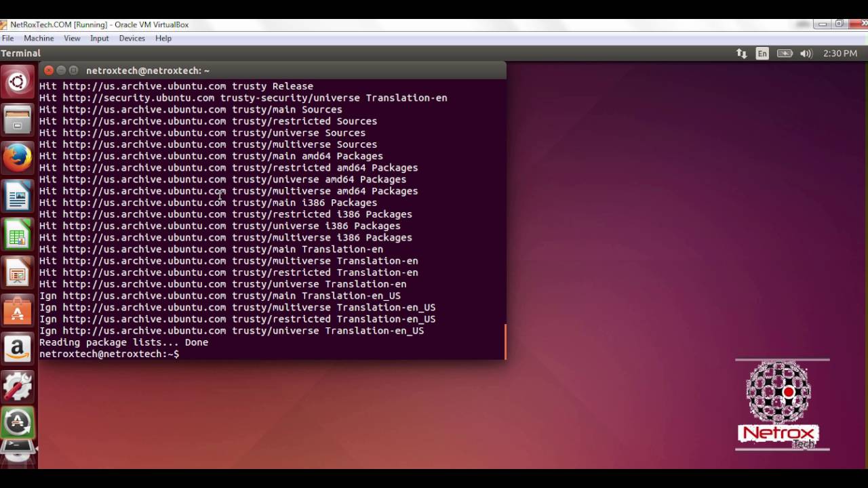The height and width of the screenshot is (488, 868).
Task: Open the battery indicator menu
Action: (x=785, y=53)
